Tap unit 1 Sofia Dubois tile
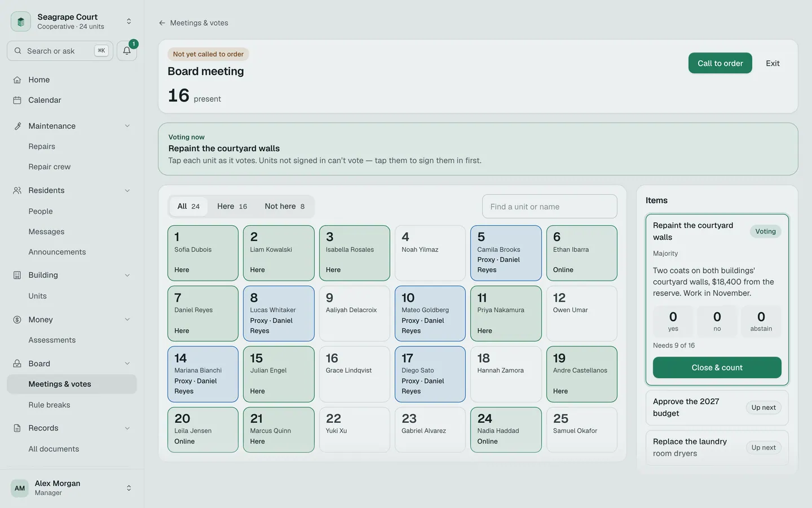This screenshot has width=812, height=508. [x=203, y=253]
